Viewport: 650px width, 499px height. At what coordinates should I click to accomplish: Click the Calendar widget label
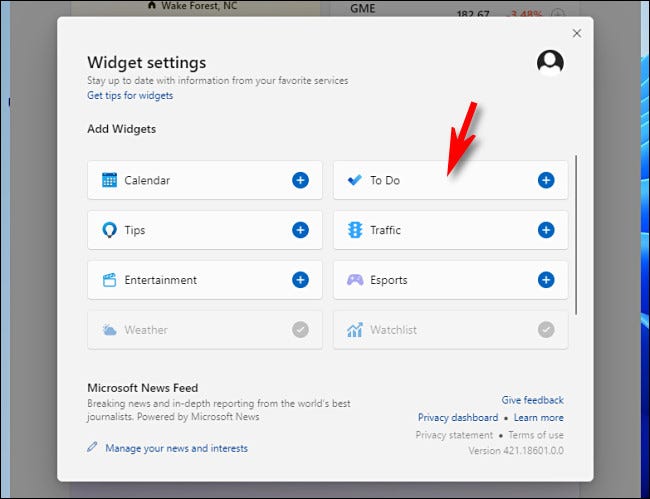coord(147,180)
